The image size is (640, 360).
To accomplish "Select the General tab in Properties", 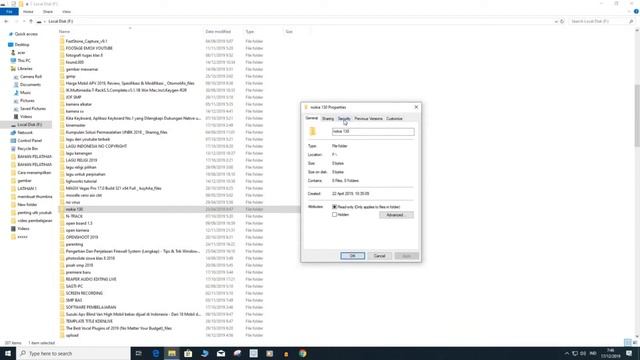I will [311, 118].
